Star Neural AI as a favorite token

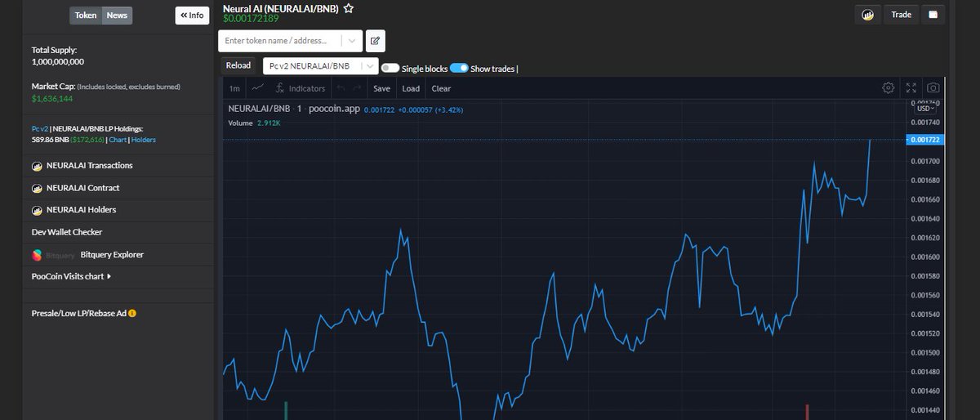[349, 8]
